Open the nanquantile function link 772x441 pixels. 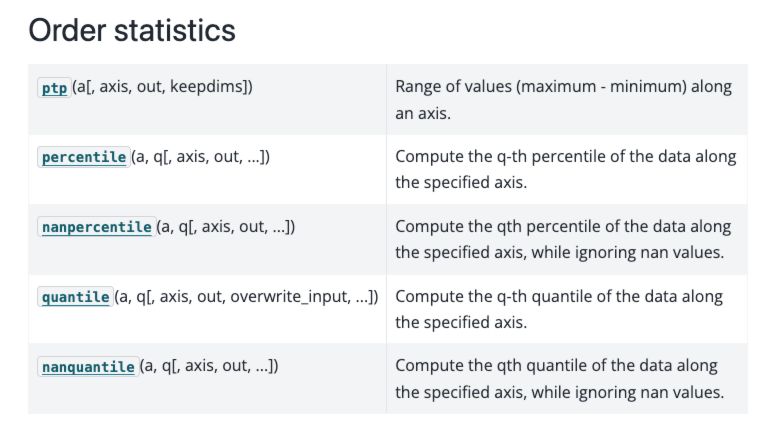[88, 367]
